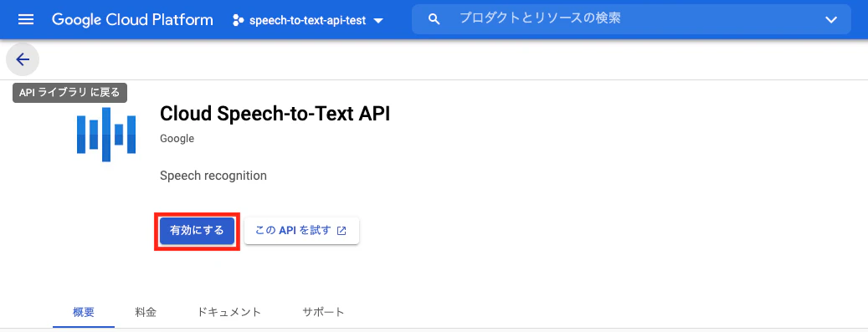Open the speech-to-text-api-test project selector
Screen dimensions: 868x332
[x=308, y=20]
